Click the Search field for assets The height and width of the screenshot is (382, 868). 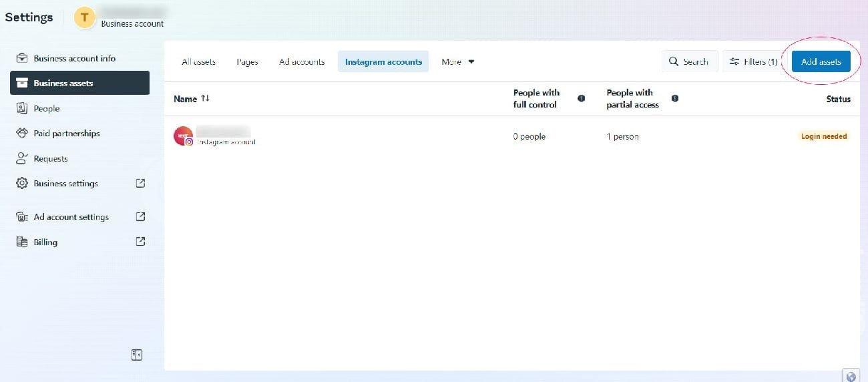coord(689,61)
